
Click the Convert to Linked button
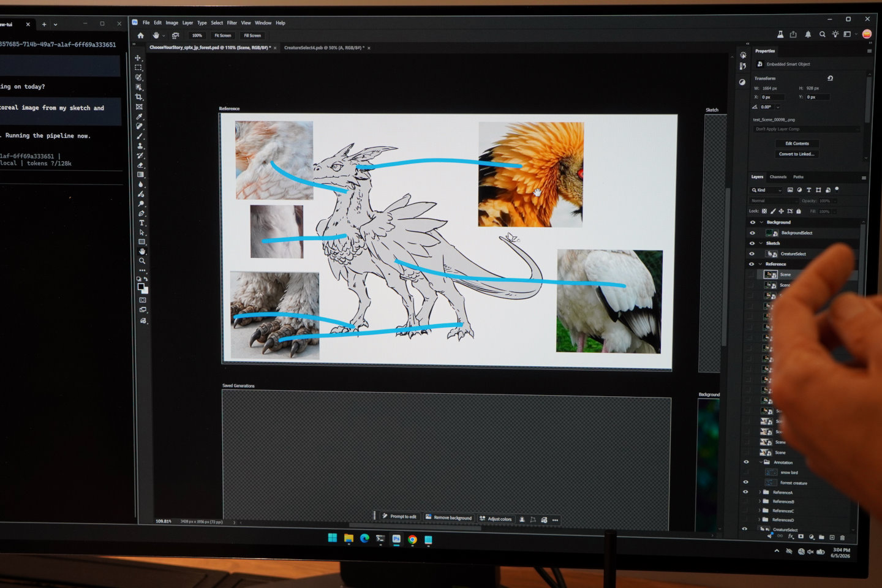[x=797, y=154]
